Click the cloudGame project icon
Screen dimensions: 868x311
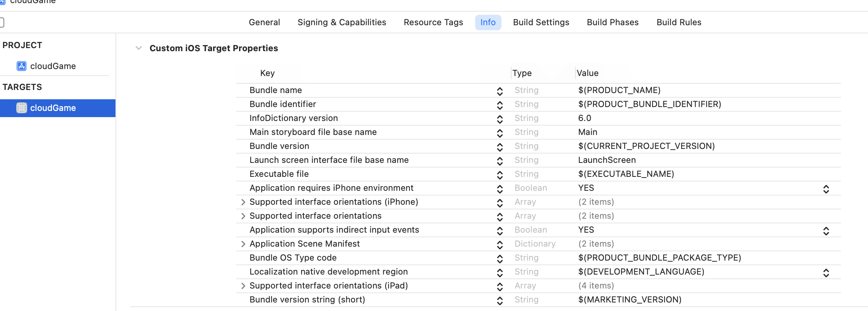[22, 66]
